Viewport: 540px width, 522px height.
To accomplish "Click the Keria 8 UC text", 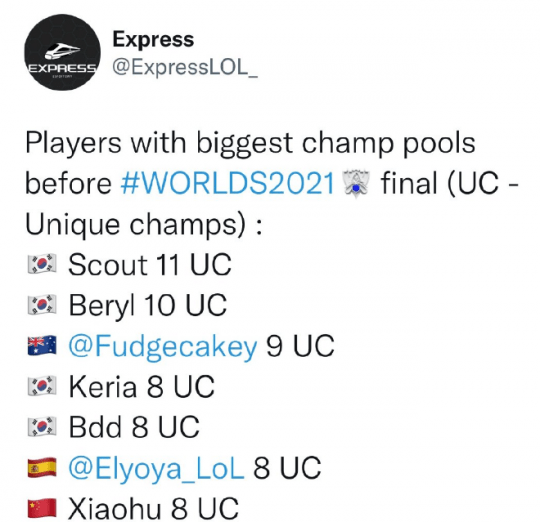I will tap(142, 386).
